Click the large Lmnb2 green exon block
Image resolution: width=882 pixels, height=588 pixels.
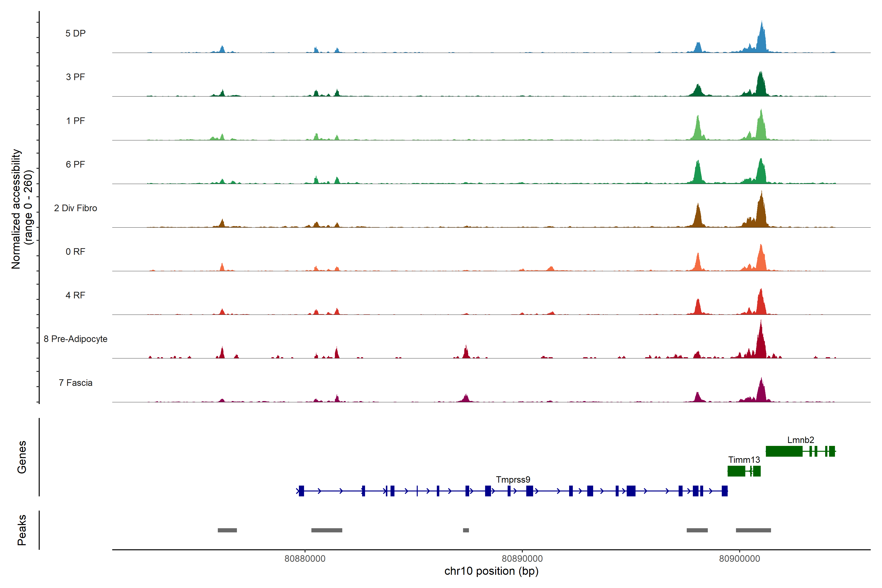pos(784,451)
